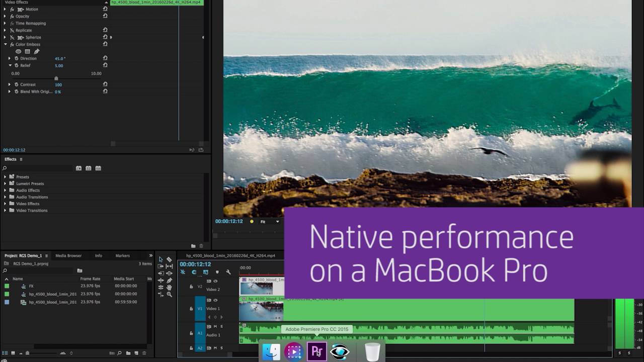Open the Project RGS Demo_1 panel menu
The image size is (644, 362).
[x=46, y=255]
